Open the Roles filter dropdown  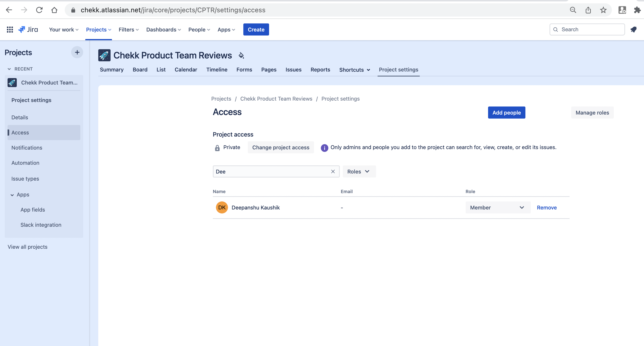coord(359,172)
